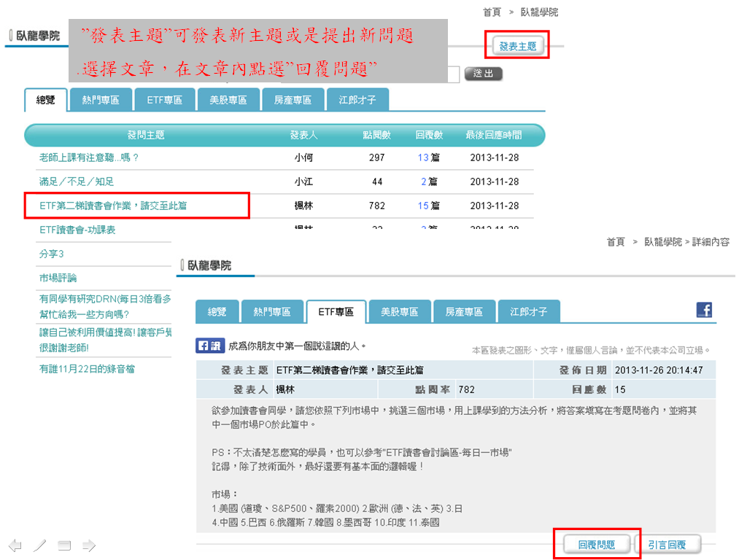Open the topic 老師上課有注意聽...嗎？
Viewport: 747px width, 560px height.
click(89, 157)
